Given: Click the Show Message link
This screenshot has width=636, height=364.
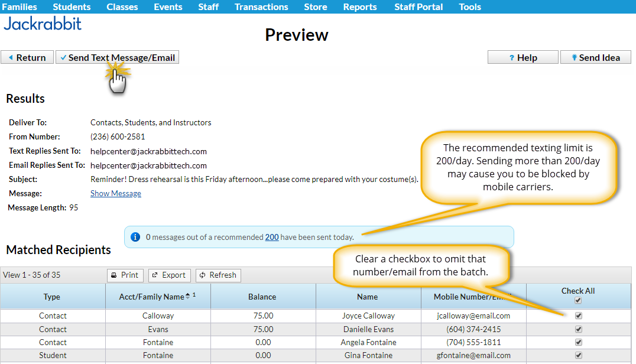Looking at the screenshot, I should pos(116,193).
